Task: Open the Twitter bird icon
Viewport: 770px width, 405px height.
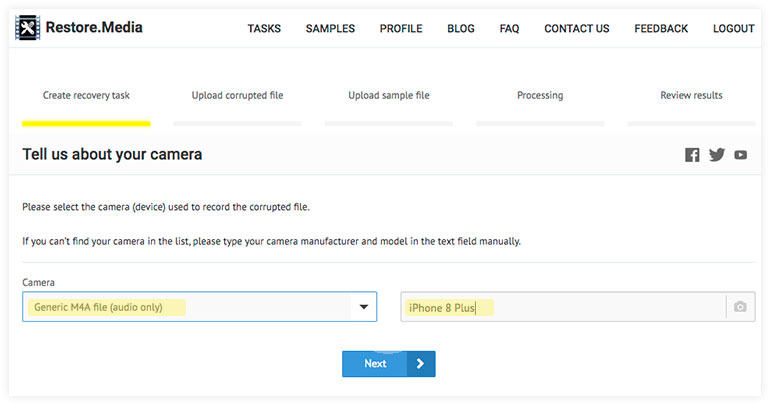Action: (716, 155)
